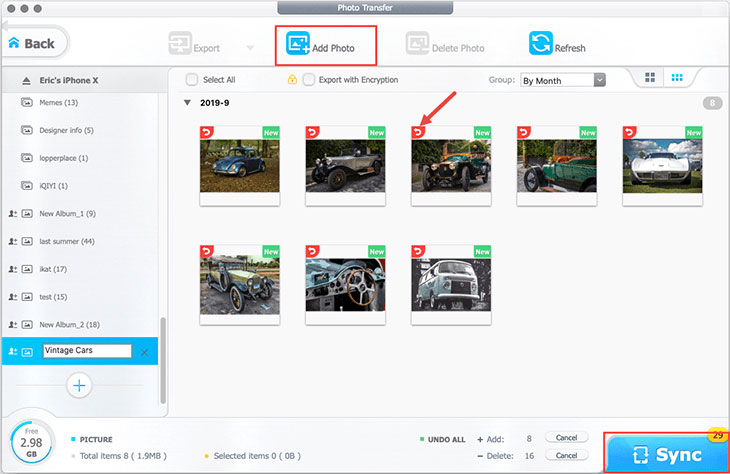The height and width of the screenshot is (474, 730).
Task: Switch to small grid view
Action: (x=677, y=77)
